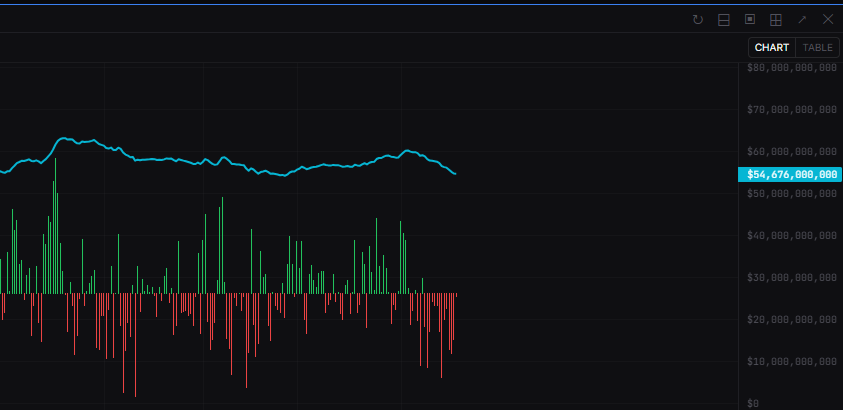Click the $60,000,000,000 axis label
The width and height of the screenshot is (843, 410).
pyautogui.click(x=792, y=152)
